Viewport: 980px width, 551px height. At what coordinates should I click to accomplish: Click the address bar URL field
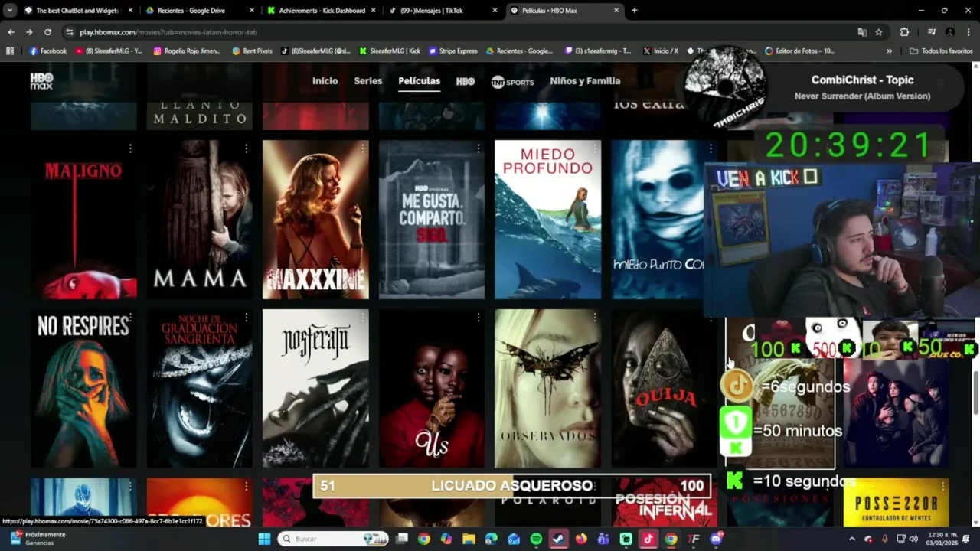459,32
